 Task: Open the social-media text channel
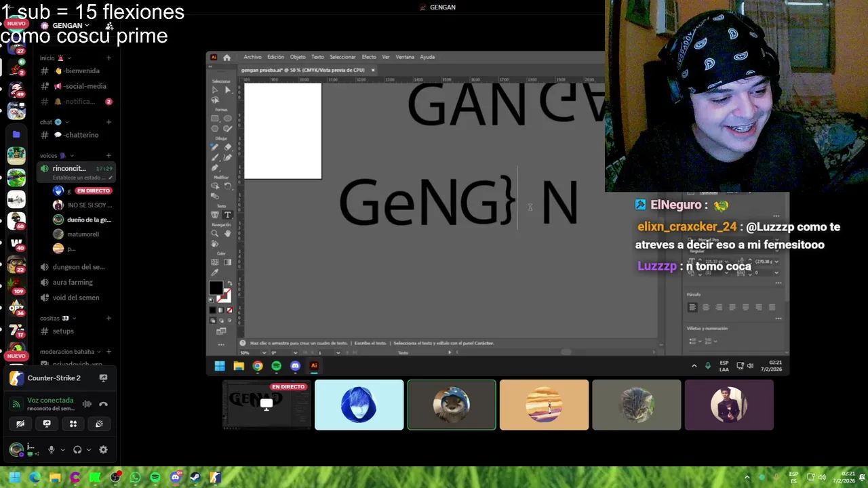[x=76, y=86]
